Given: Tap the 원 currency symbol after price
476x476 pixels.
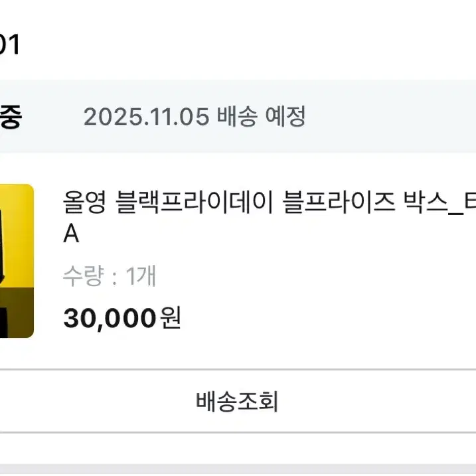Looking at the screenshot, I should click(171, 317).
